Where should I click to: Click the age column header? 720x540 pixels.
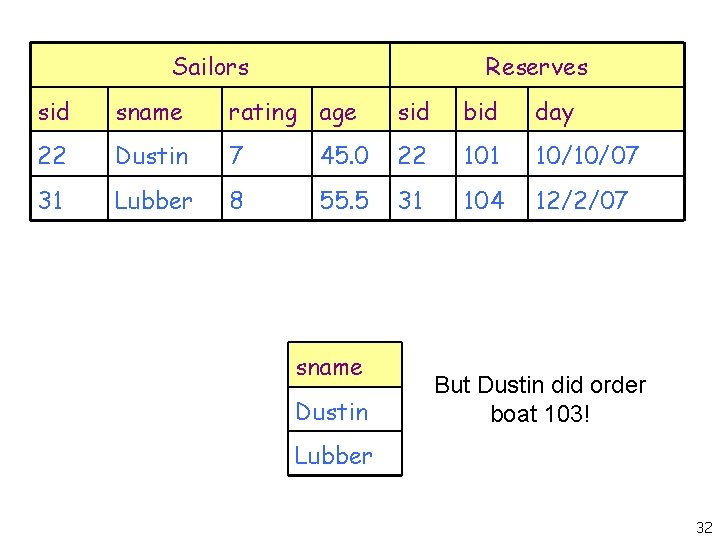pos(338,113)
